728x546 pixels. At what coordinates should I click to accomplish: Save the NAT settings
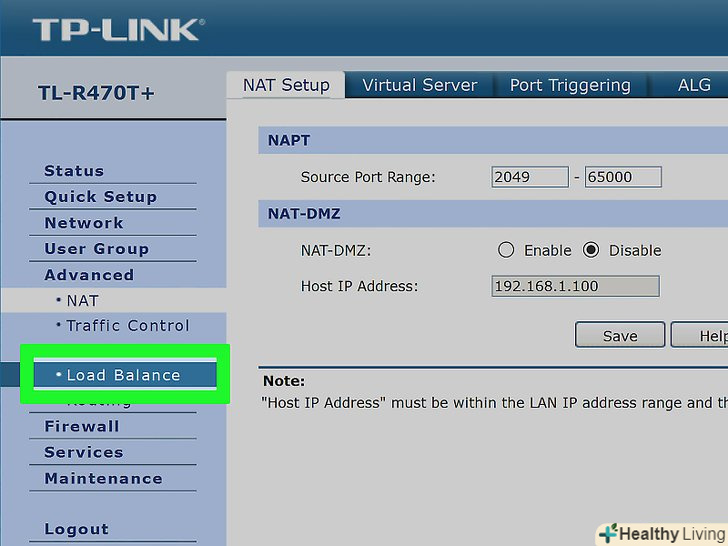pyautogui.click(x=620, y=335)
